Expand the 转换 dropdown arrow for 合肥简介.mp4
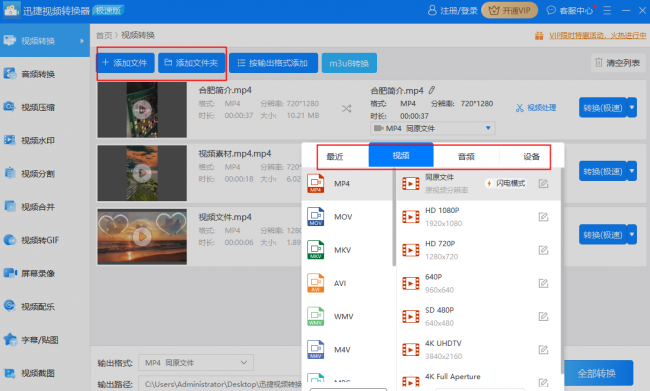650x391 pixels. point(632,108)
